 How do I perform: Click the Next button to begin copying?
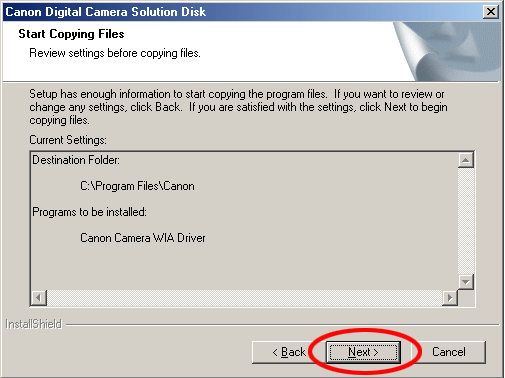(363, 352)
